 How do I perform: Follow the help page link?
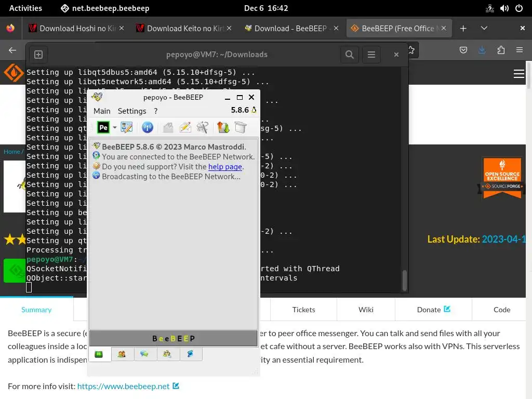[225, 167]
